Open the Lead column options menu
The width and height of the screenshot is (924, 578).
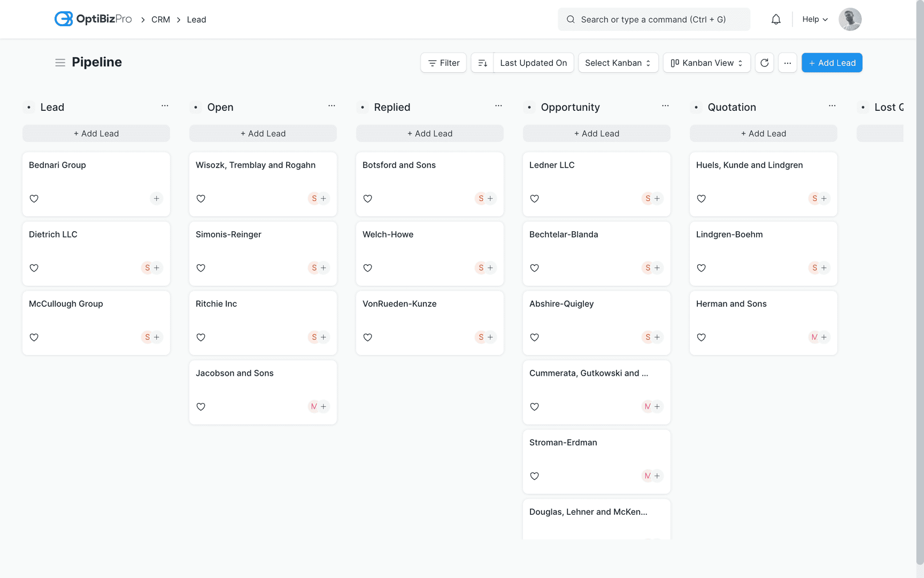(165, 105)
